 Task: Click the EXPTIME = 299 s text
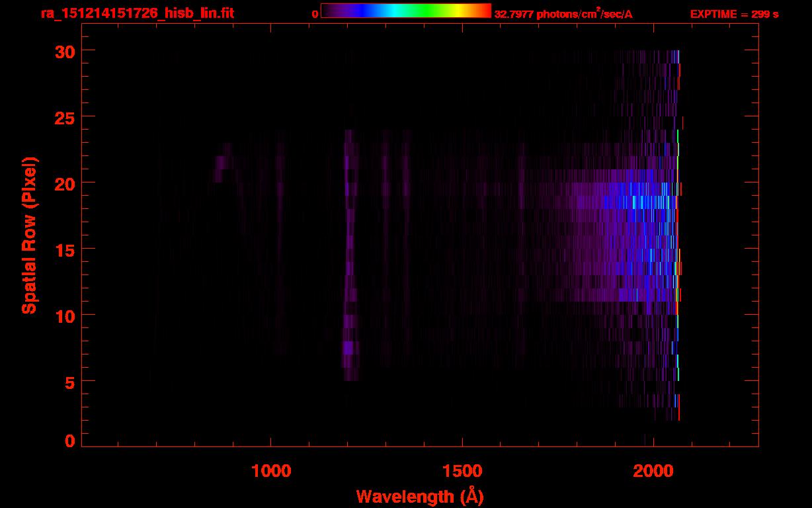click(734, 14)
